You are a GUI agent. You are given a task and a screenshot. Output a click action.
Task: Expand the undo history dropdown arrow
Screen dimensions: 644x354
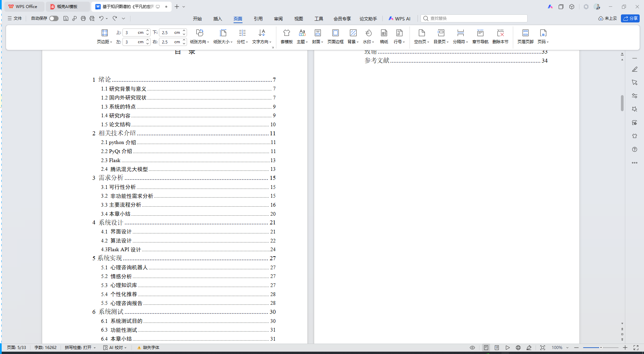pyautogui.click(x=107, y=18)
